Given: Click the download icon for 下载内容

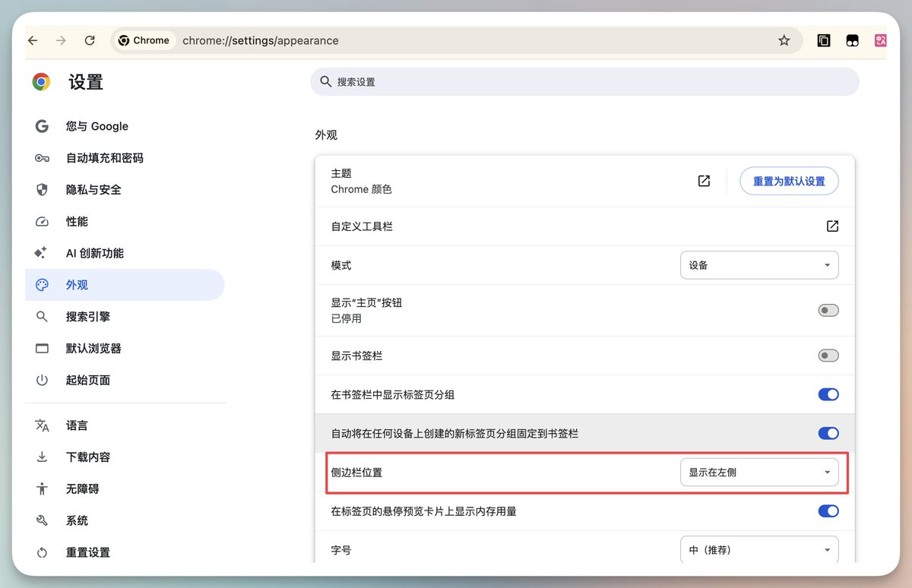Looking at the screenshot, I should (42, 457).
